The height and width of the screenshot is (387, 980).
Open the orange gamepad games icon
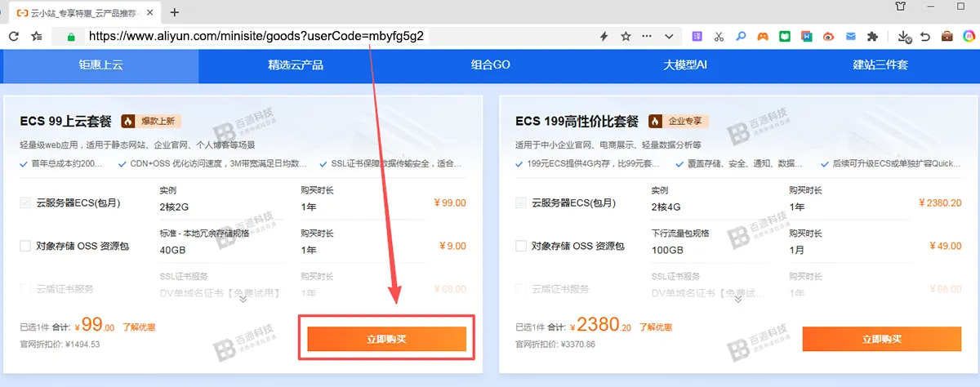[763, 37]
